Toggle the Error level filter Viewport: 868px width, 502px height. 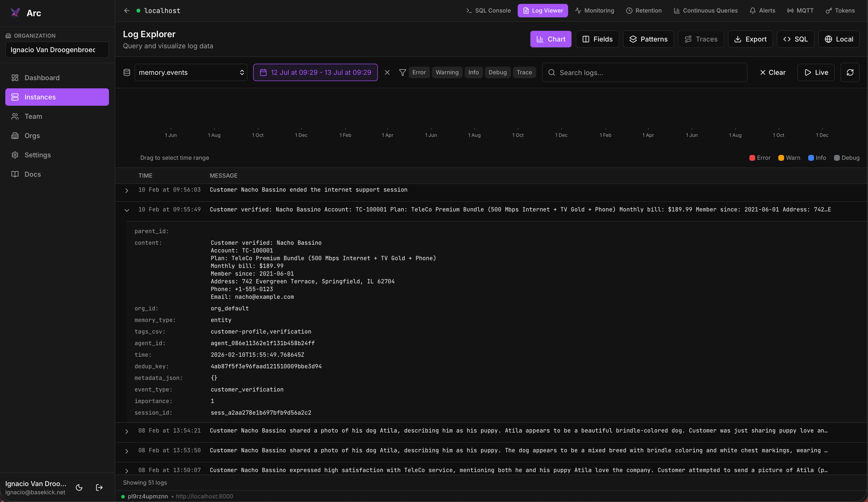coord(419,72)
